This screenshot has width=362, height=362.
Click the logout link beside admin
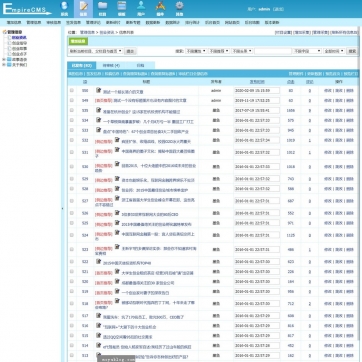tap(278, 9)
